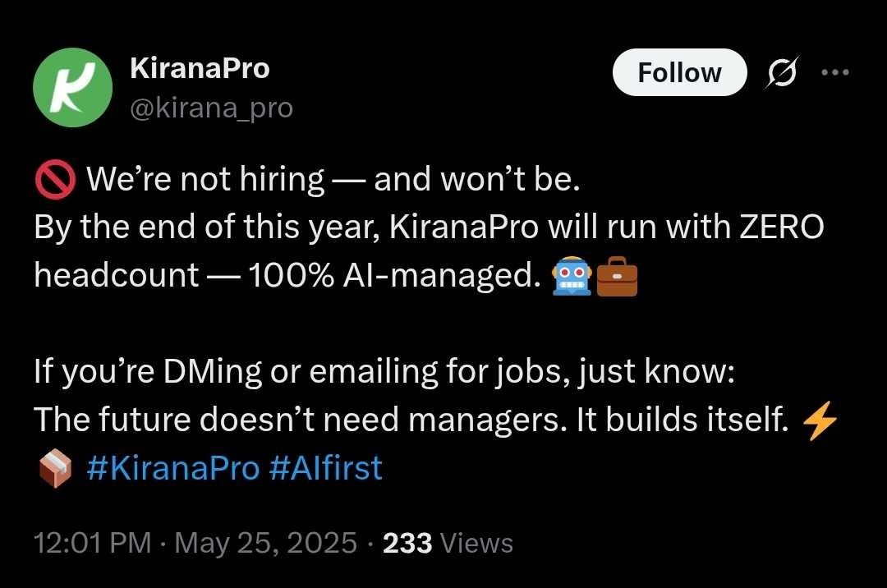Viewport: 887px width, 588px height.
Task: Click the KiranaPro green profile avatar
Action: click(x=72, y=88)
